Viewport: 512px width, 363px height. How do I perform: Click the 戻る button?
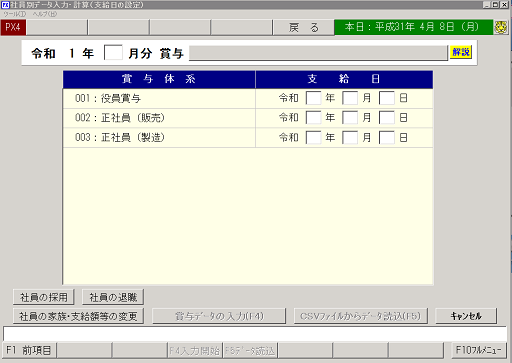click(x=304, y=27)
